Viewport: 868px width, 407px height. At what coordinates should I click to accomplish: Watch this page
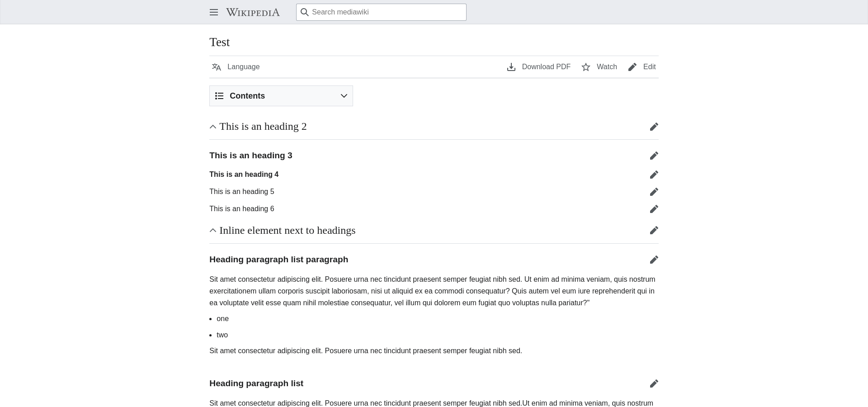(599, 67)
